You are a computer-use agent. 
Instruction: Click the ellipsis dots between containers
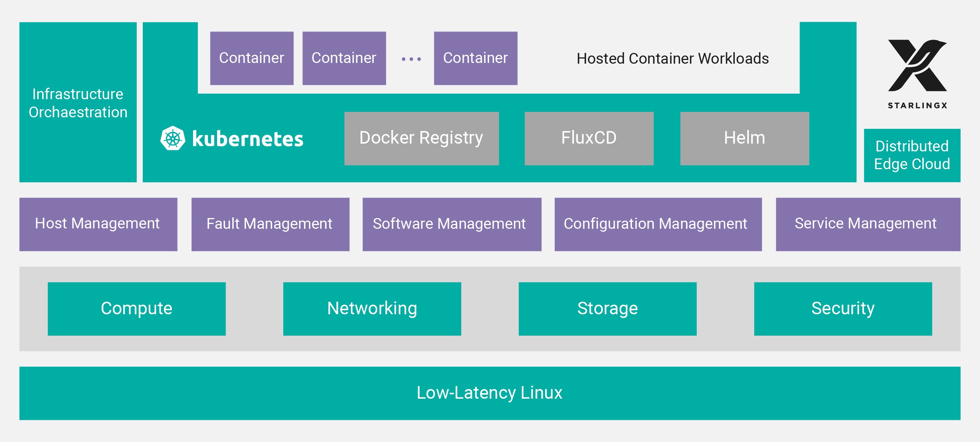point(411,59)
